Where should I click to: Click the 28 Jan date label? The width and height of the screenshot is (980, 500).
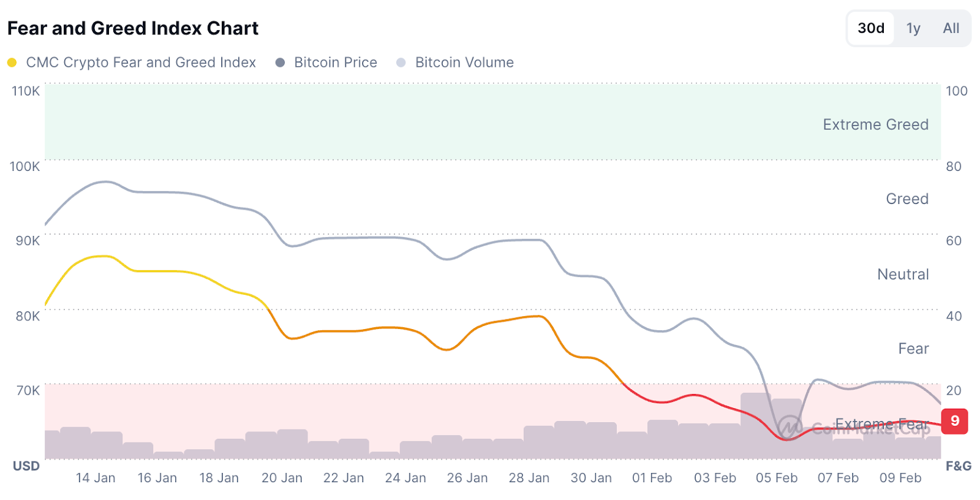tap(529, 478)
